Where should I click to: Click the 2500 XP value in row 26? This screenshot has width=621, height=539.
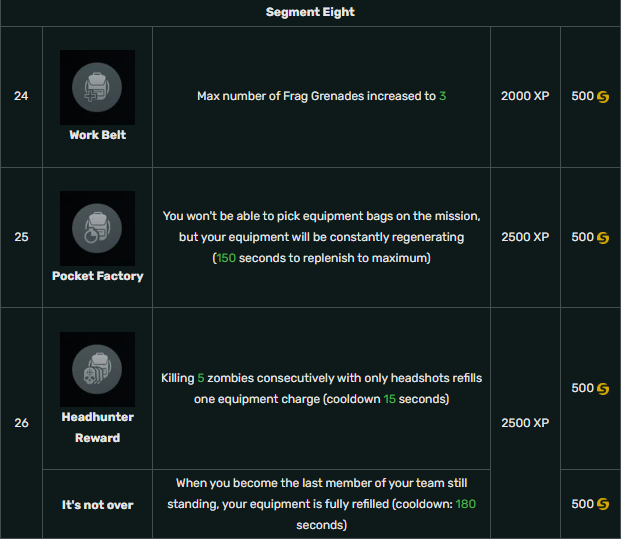[x=525, y=423]
